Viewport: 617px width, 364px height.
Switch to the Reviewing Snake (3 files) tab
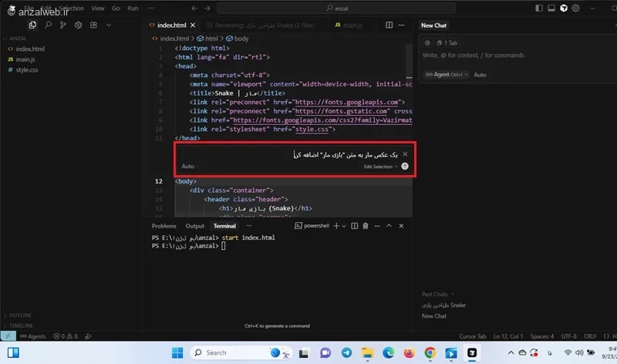(261, 25)
